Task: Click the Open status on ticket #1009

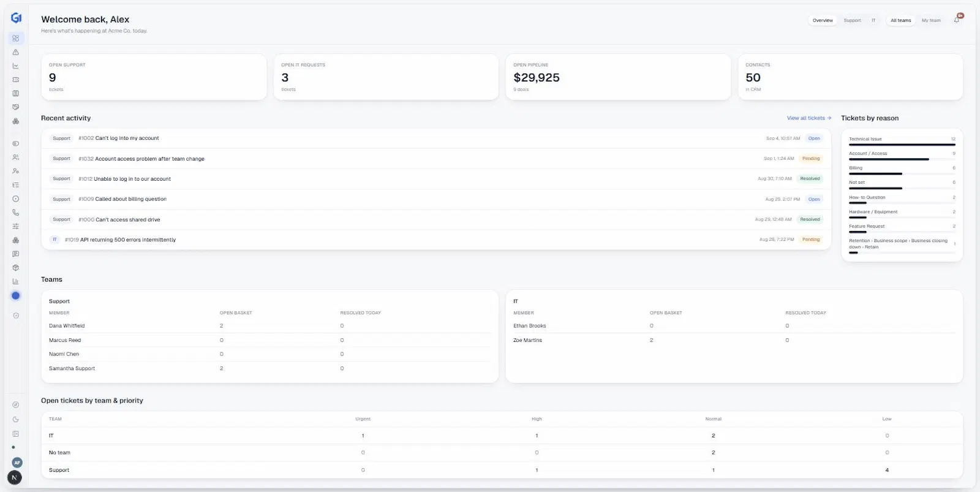Action: [813, 199]
